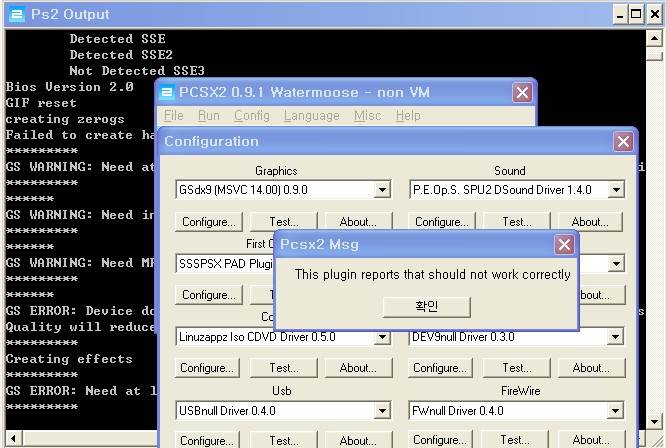Click the 'creating zerogs' console line

point(65,119)
